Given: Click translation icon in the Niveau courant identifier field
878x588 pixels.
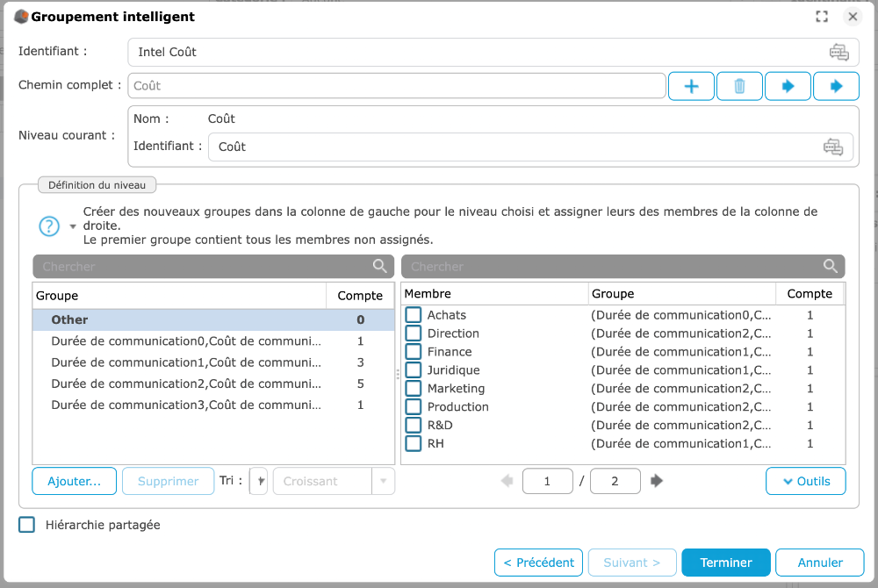Looking at the screenshot, I should point(832,147).
